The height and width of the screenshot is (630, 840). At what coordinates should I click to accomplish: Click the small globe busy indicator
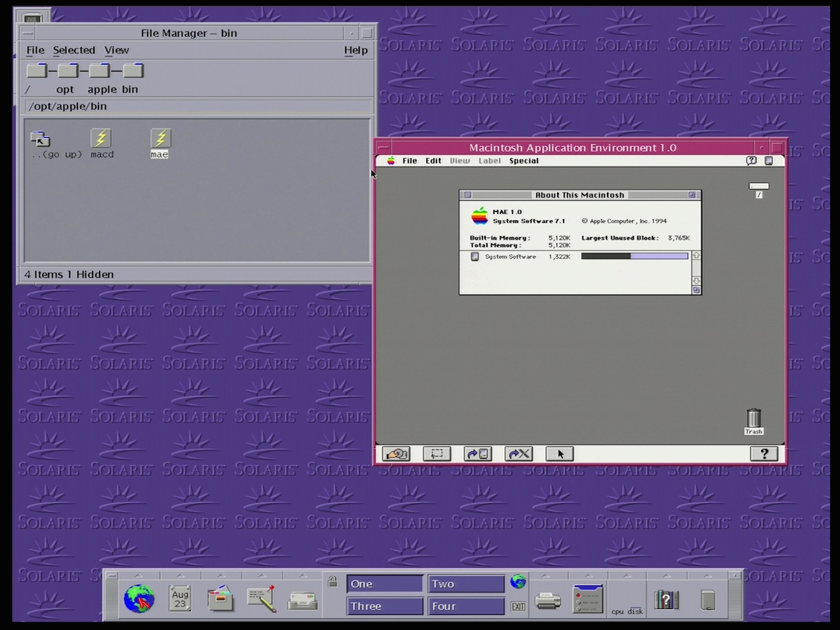pyautogui.click(x=518, y=581)
